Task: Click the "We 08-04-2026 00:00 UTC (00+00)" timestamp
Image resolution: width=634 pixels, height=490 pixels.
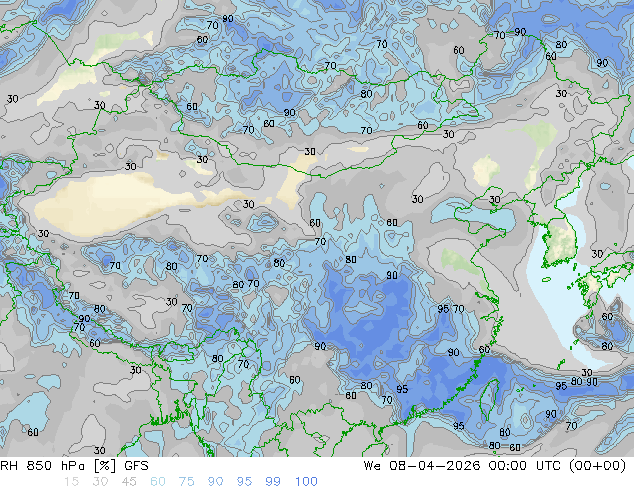Action: (495, 466)
